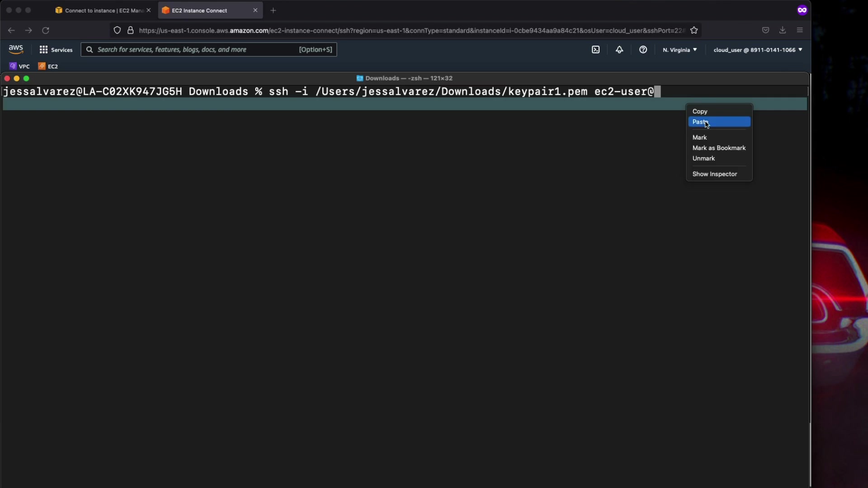Image resolution: width=868 pixels, height=488 pixels.
Task: Open the VPC service shortcut
Action: pos(19,66)
